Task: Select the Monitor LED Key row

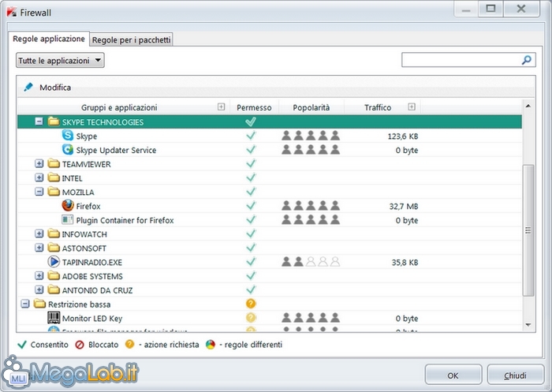Action: pyautogui.click(x=270, y=318)
